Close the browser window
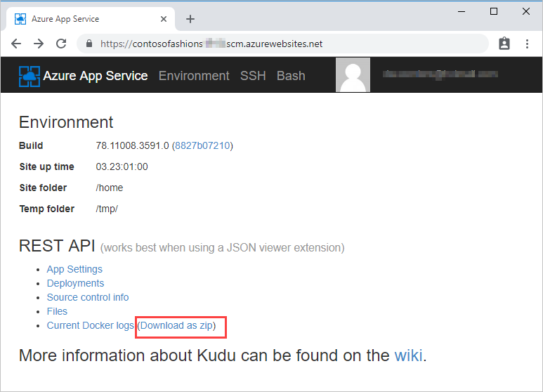Image resolution: width=543 pixels, height=392 pixels. coord(525,11)
